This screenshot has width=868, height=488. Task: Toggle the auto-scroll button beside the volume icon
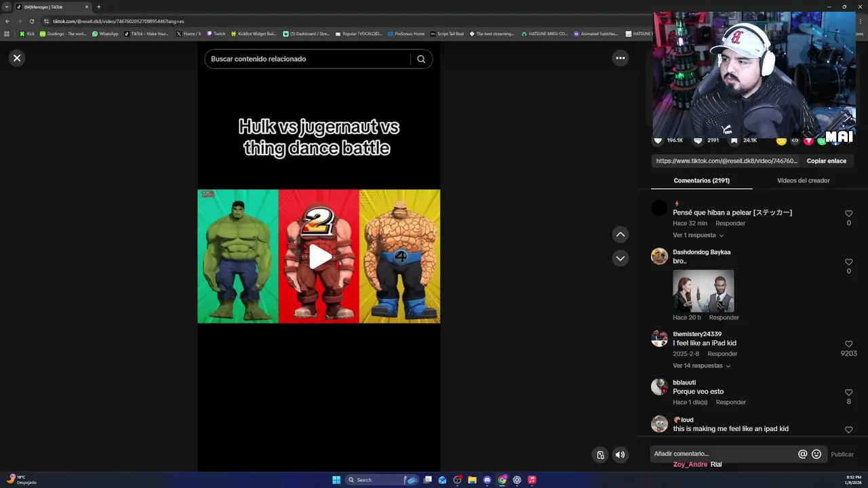click(x=600, y=455)
